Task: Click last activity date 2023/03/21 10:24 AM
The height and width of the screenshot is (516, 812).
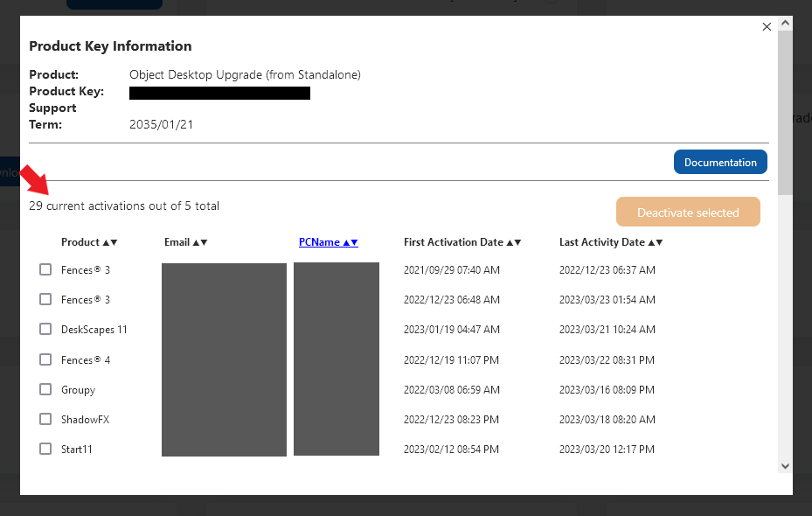Action: [607, 330]
